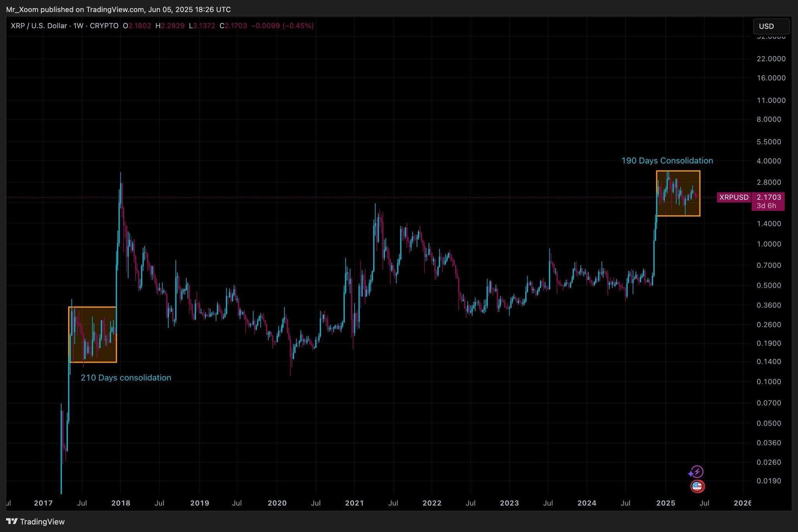The height and width of the screenshot is (532, 798).
Task: Click the TradingView logo at bottom left
Action: tap(35, 521)
